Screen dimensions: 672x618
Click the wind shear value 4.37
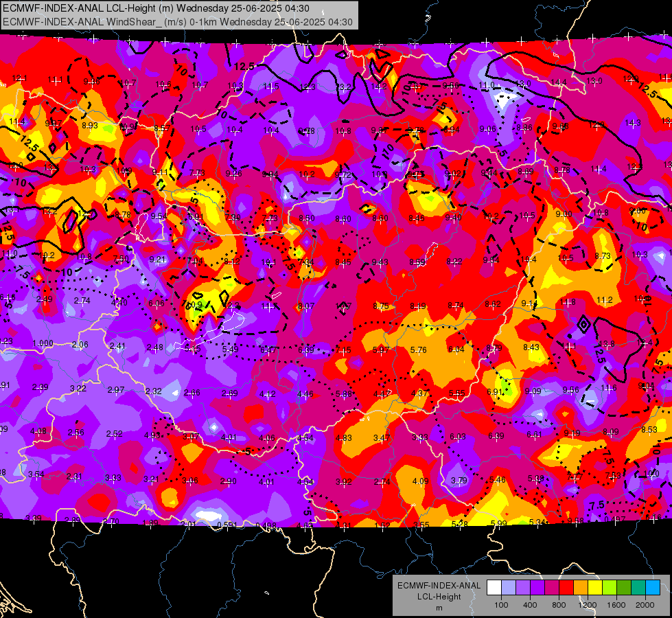[419, 393]
